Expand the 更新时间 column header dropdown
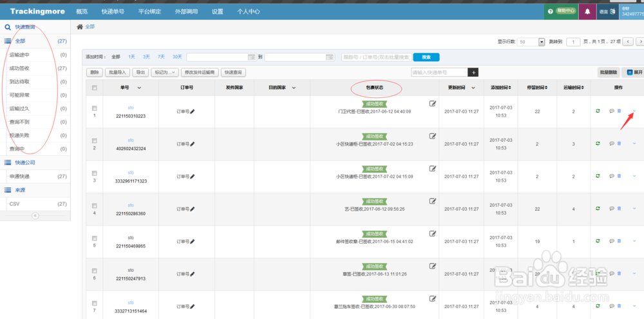The height and width of the screenshot is (319, 644). click(x=473, y=88)
